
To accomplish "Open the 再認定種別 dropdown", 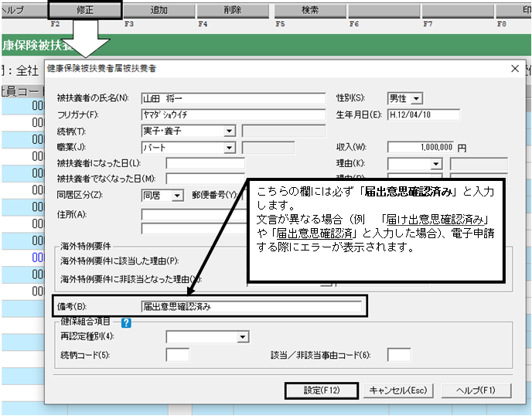I will coord(242,337).
